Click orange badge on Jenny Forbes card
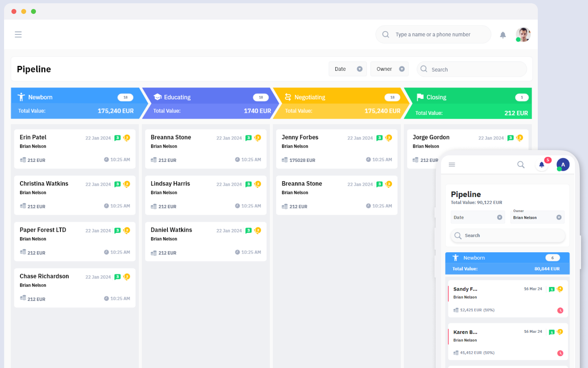588x368 pixels. coord(389,138)
